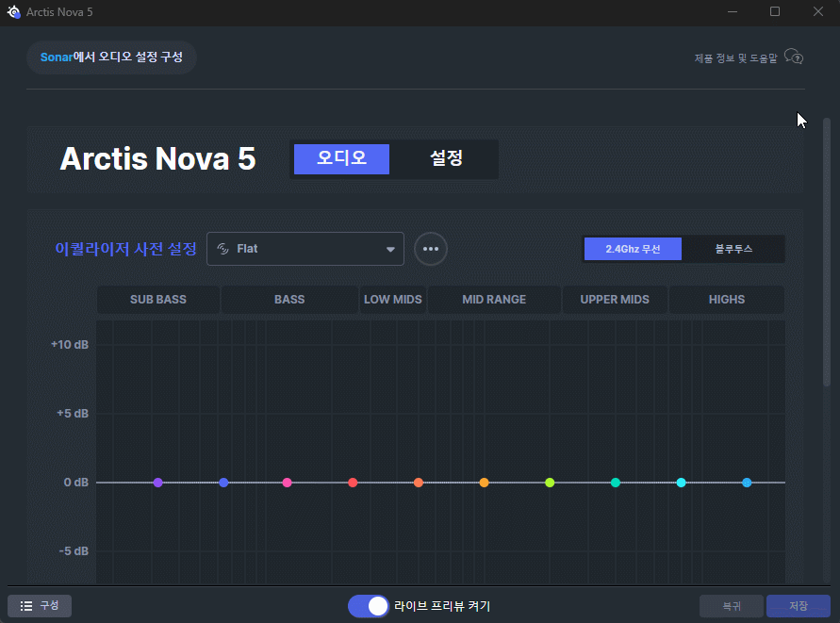Minimize the Arctis Nova 5 window
Image resolution: width=840 pixels, height=623 pixels.
(733, 12)
